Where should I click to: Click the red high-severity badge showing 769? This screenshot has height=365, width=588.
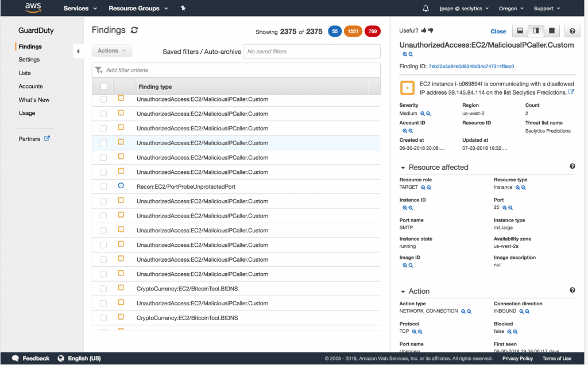pos(372,31)
